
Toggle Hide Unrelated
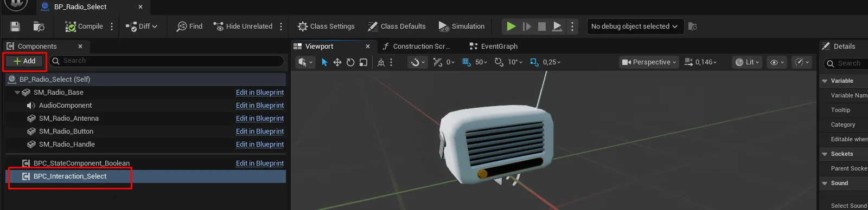pyautogui.click(x=243, y=27)
